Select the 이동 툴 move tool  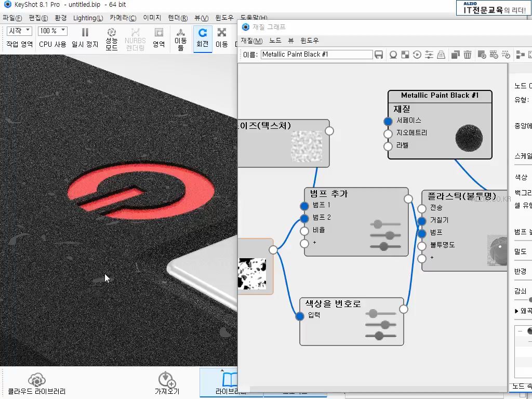180,39
